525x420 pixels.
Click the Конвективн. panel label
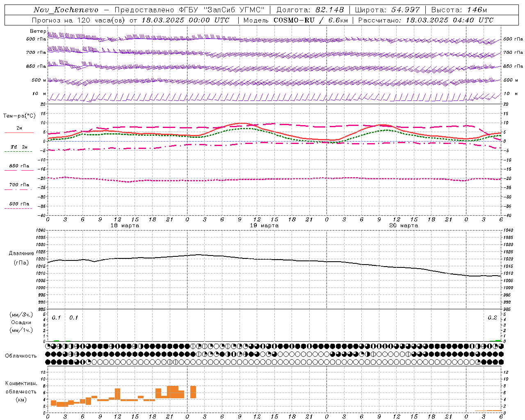[x=21, y=383]
